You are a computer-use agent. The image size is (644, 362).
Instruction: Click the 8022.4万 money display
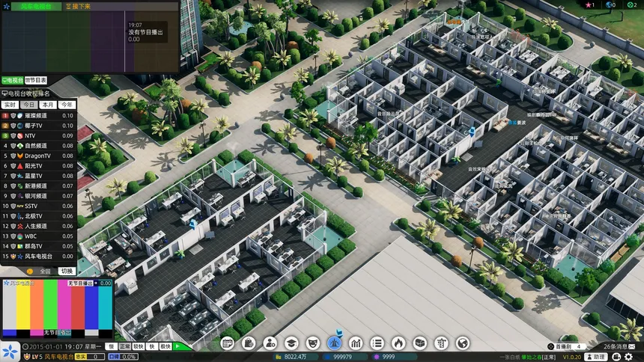coord(294,357)
